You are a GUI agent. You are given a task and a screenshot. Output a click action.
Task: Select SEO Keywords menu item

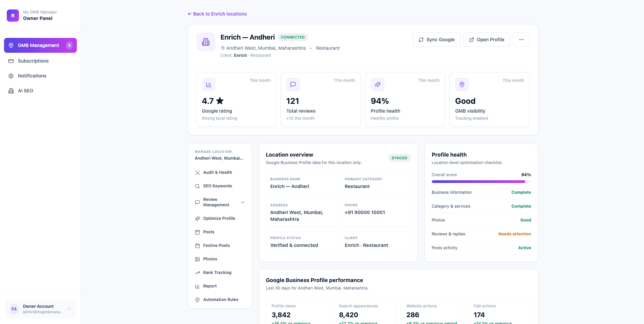point(220,186)
